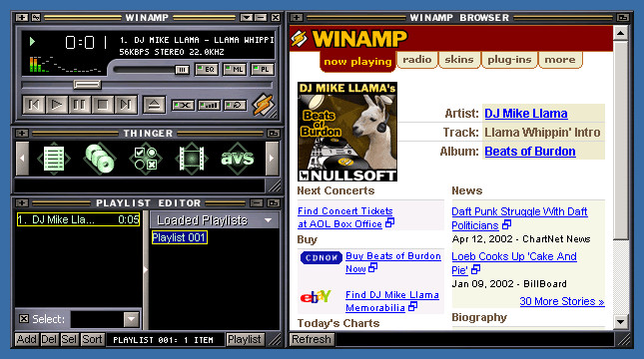Click Find Concert Tickets link
Viewport: 644px width, 359px height.
pyautogui.click(x=345, y=217)
